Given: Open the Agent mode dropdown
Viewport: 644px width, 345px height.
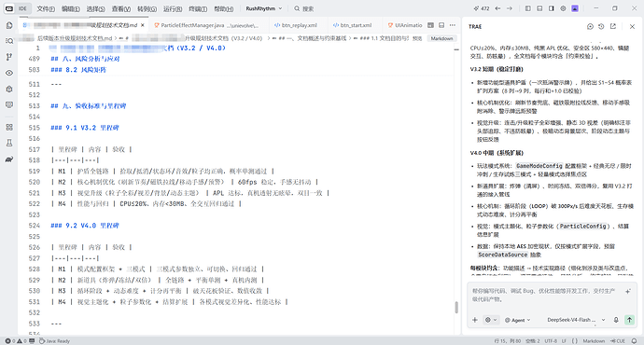Looking at the screenshot, I should click(517, 320).
